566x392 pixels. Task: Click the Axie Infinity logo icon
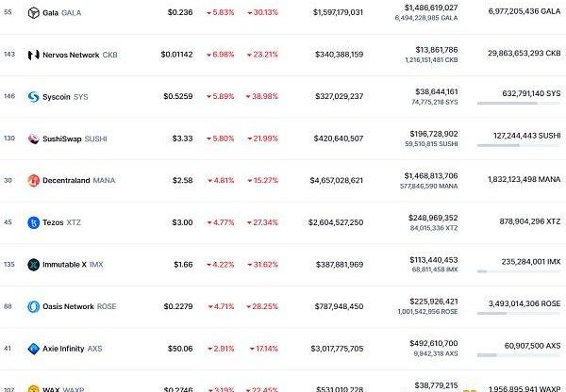coord(34,349)
